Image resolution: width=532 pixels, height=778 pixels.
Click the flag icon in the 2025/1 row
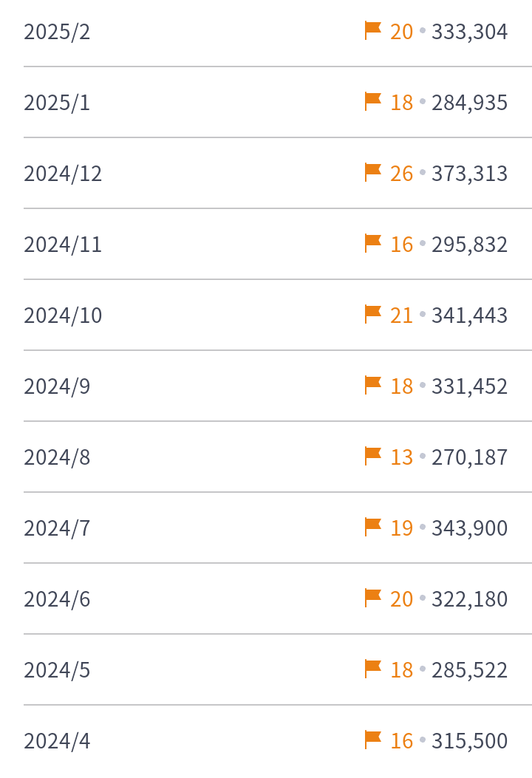pos(373,102)
